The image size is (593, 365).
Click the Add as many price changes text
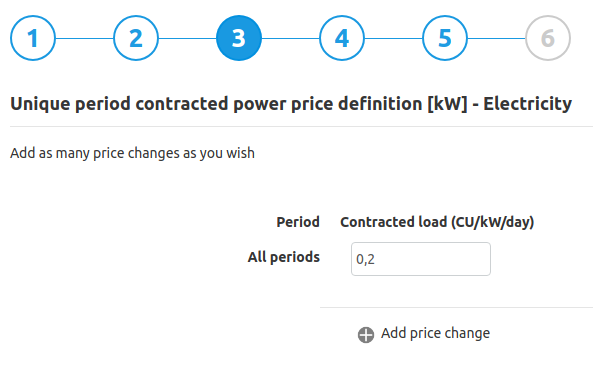tap(132, 153)
